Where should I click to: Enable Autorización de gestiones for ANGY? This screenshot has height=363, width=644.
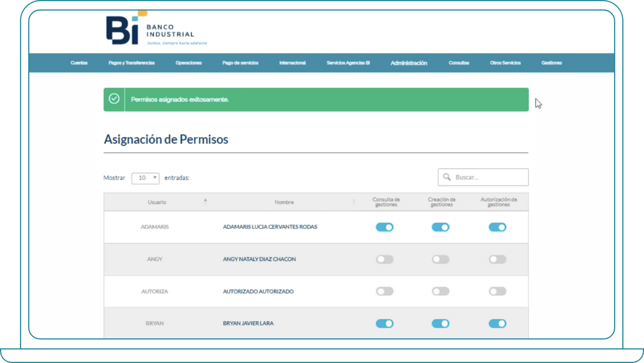[x=498, y=259]
